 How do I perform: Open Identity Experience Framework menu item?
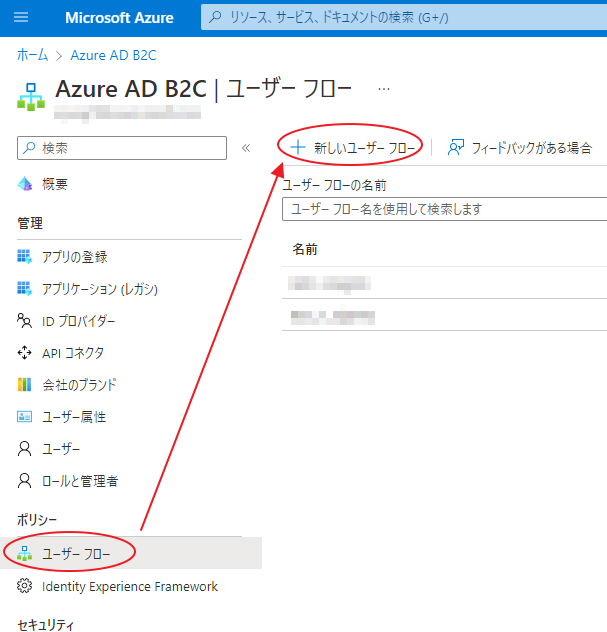(130, 586)
